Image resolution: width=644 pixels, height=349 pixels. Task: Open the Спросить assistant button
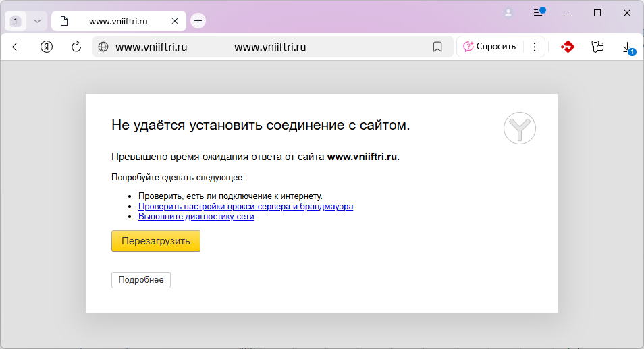coord(489,47)
